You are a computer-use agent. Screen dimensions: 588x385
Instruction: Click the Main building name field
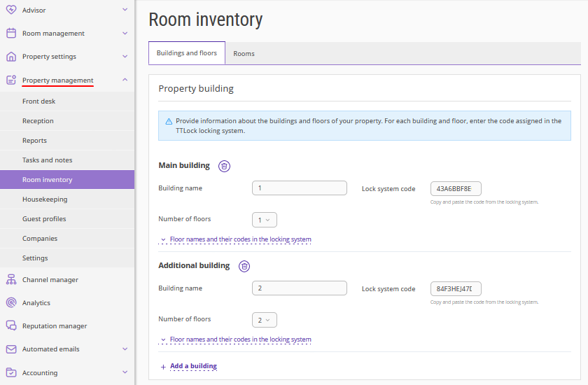(x=300, y=188)
